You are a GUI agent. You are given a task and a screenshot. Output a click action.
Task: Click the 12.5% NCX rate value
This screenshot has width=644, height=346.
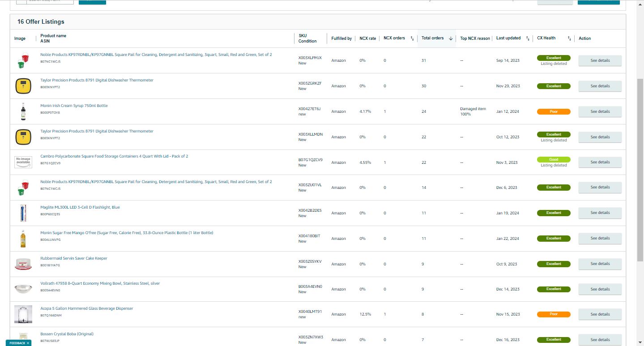click(x=365, y=314)
